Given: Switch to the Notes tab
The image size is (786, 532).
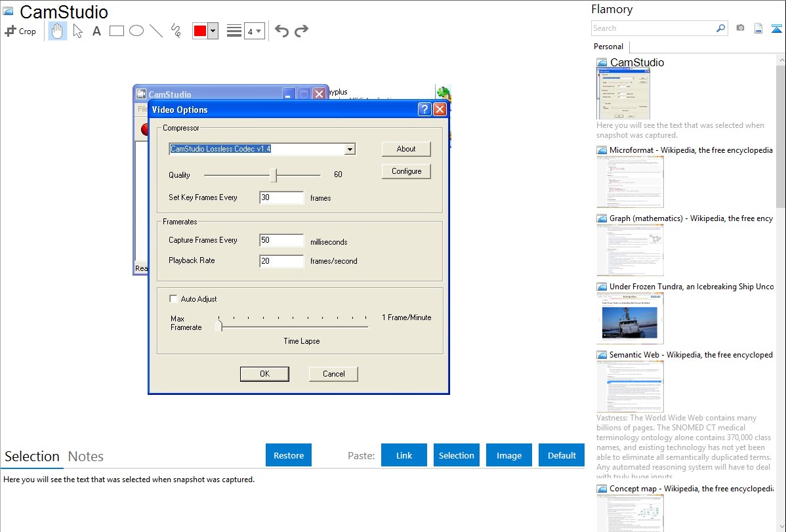Looking at the screenshot, I should (86, 457).
